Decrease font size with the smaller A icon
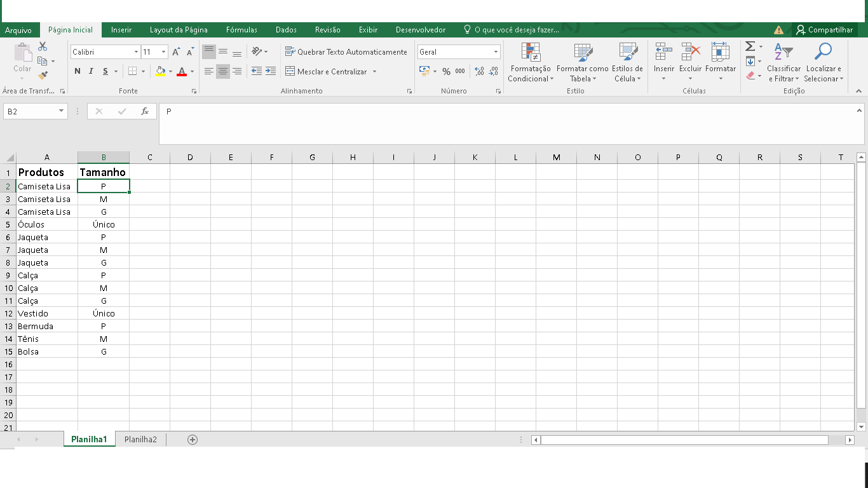 coord(190,52)
